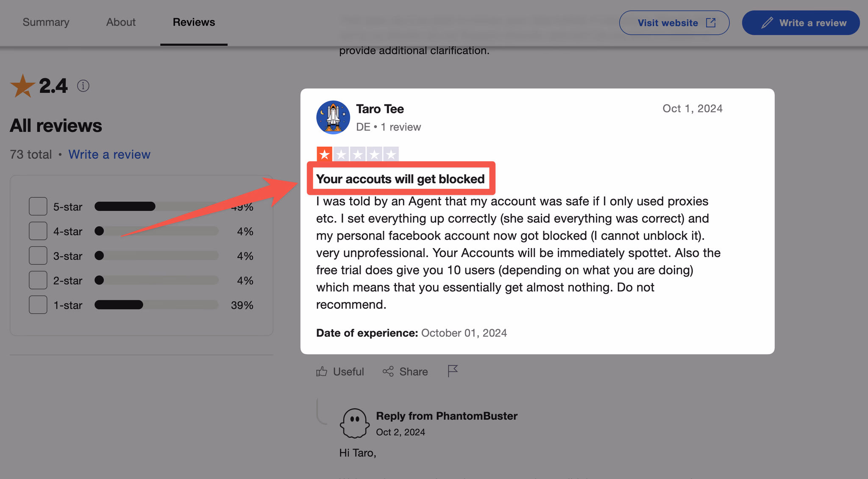Image resolution: width=868 pixels, height=479 pixels.
Task: Click the reply date Oct 2, 2024
Action: [401, 432]
